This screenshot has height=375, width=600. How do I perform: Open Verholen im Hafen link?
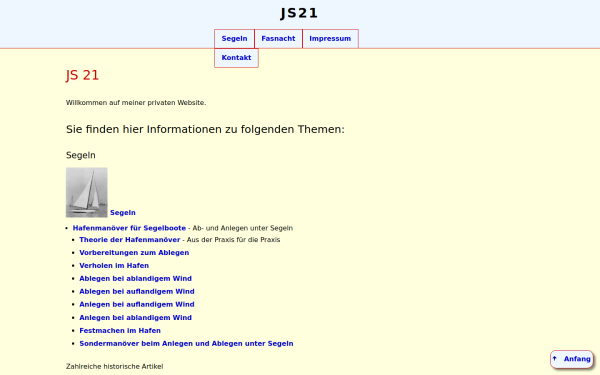pyautogui.click(x=114, y=266)
